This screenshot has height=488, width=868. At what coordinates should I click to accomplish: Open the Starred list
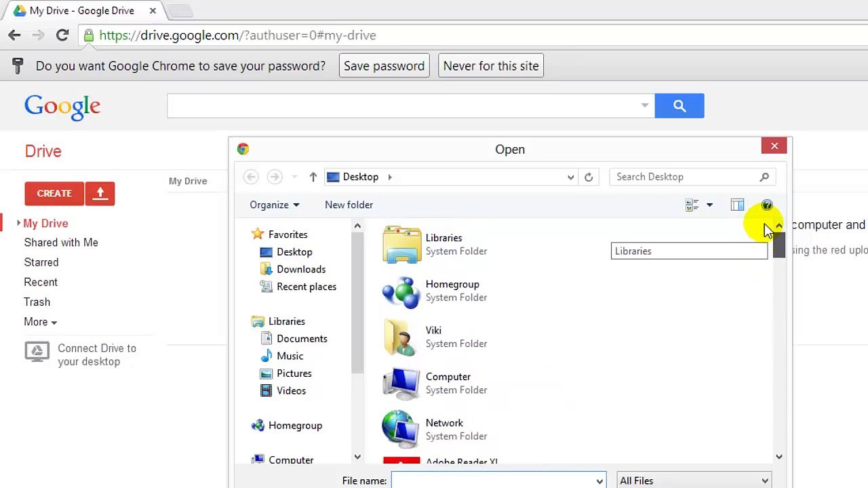point(41,262)
